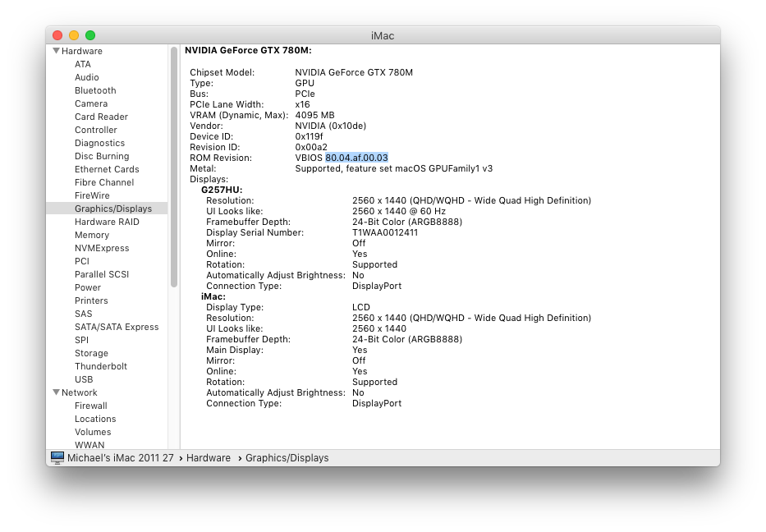
Task: Click the VRAM value 4095 MB
Action: click(314, 115)
